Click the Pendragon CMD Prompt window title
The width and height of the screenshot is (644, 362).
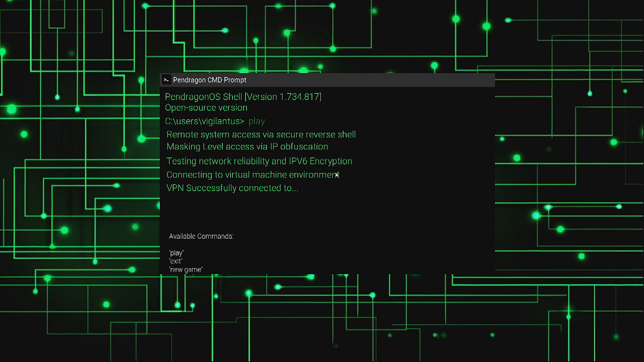click(x=209, y=80)
